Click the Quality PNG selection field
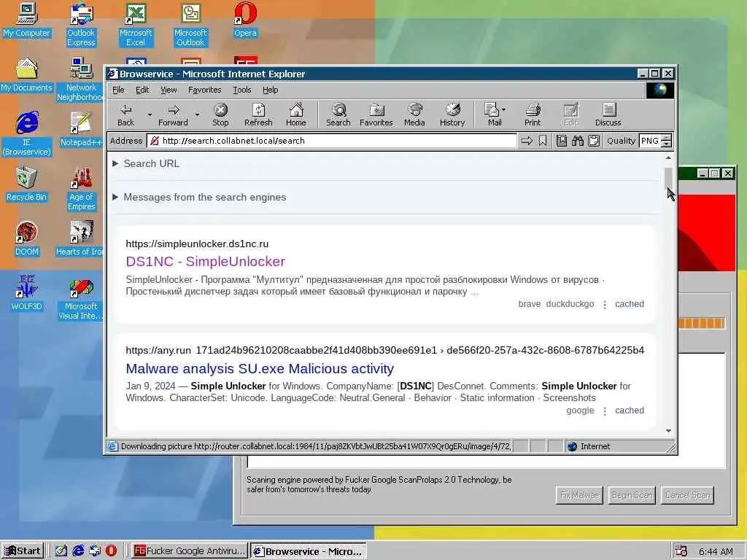 pos(650,141)
